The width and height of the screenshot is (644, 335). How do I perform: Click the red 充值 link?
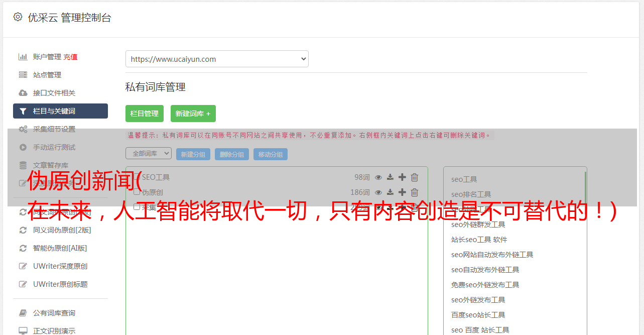(x=70, y=57)
